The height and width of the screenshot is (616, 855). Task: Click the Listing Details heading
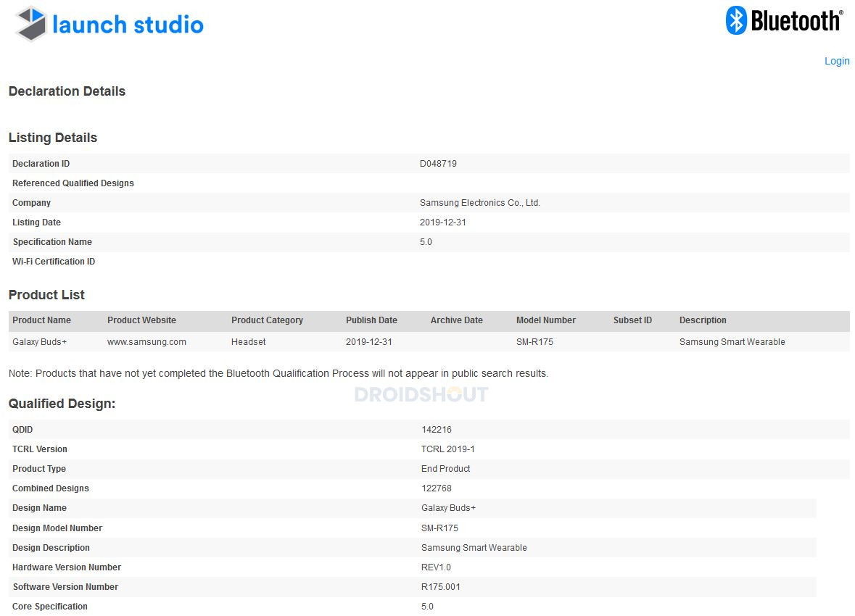coord(53,138)
